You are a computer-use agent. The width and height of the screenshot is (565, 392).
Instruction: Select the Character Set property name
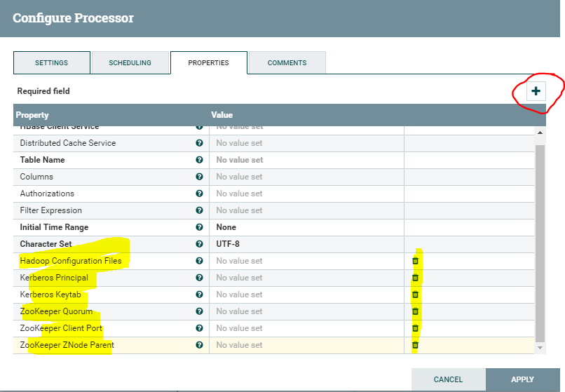pos(46,244)
